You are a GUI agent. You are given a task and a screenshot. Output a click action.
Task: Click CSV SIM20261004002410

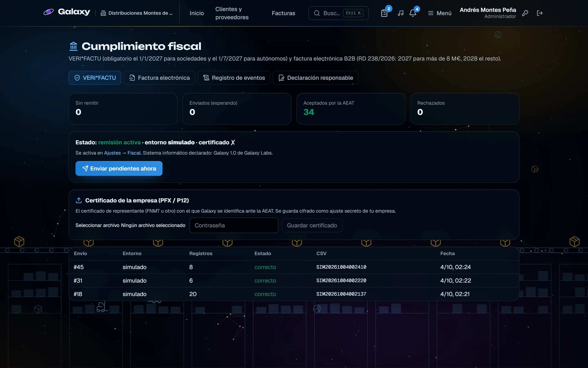click(341, 267)
